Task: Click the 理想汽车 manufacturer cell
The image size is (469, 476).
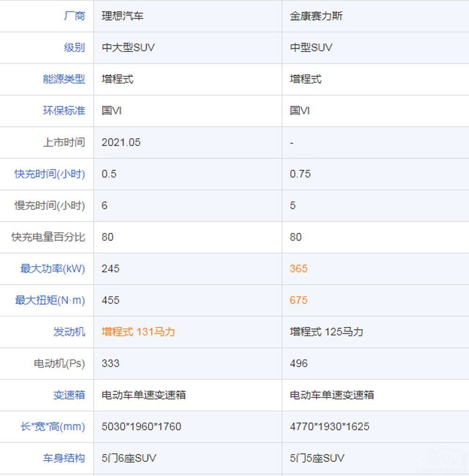Action: coord(122,16)
